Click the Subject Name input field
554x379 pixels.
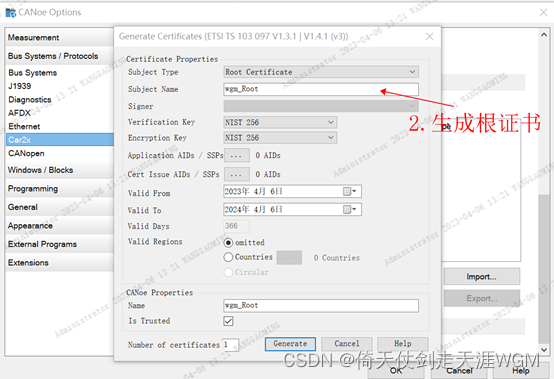coord(321,89)
